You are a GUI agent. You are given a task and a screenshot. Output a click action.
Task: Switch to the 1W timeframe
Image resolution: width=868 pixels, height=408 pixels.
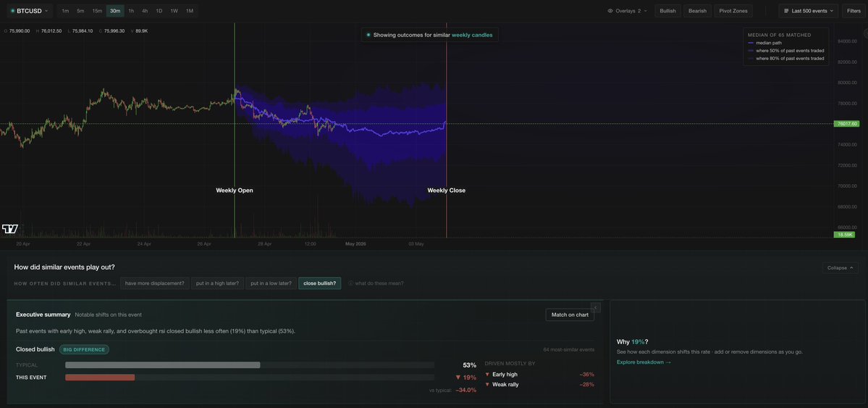point(174,11)
